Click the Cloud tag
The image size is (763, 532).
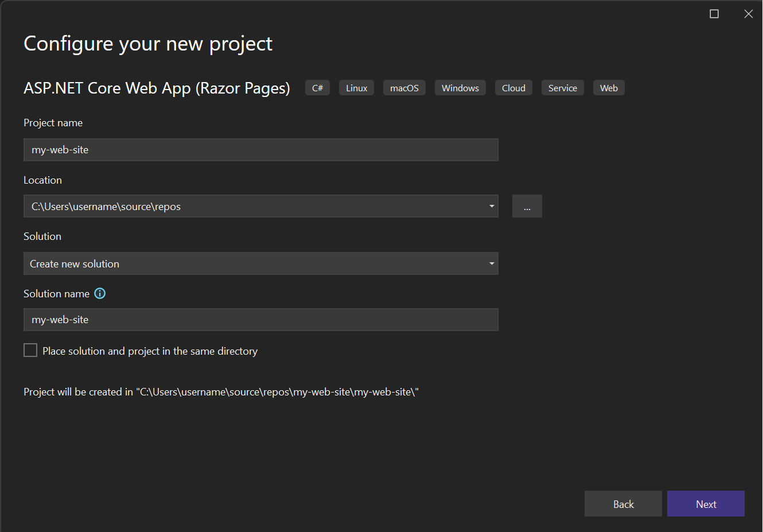[x=513, y=88]
